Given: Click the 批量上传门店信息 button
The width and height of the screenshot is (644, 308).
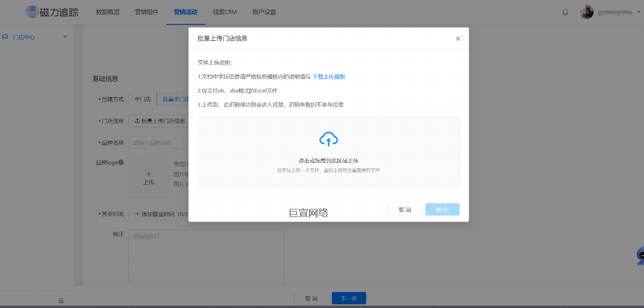Looking at the screenshot, I should click(x=159, y=121).
